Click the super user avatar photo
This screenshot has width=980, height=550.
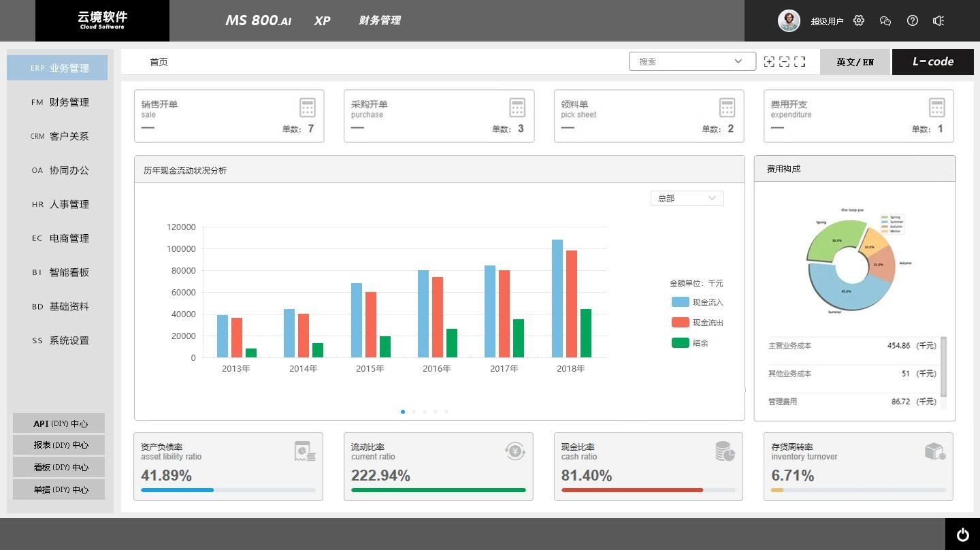pos(789,20)
